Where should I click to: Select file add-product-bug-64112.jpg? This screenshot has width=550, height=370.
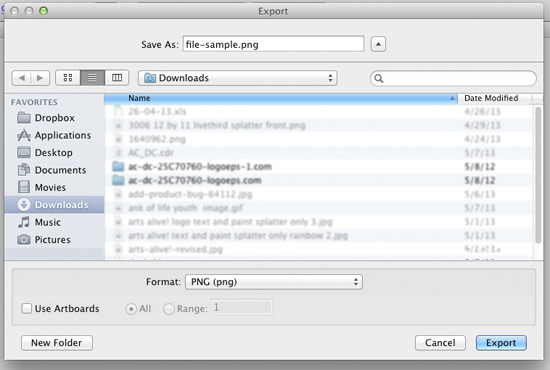[190, 194]
